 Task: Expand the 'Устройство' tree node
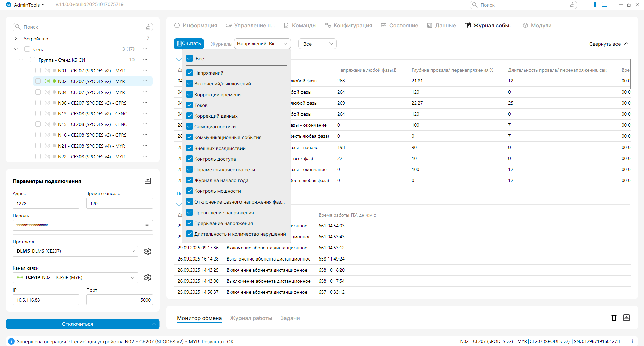(x=16, y=39)
